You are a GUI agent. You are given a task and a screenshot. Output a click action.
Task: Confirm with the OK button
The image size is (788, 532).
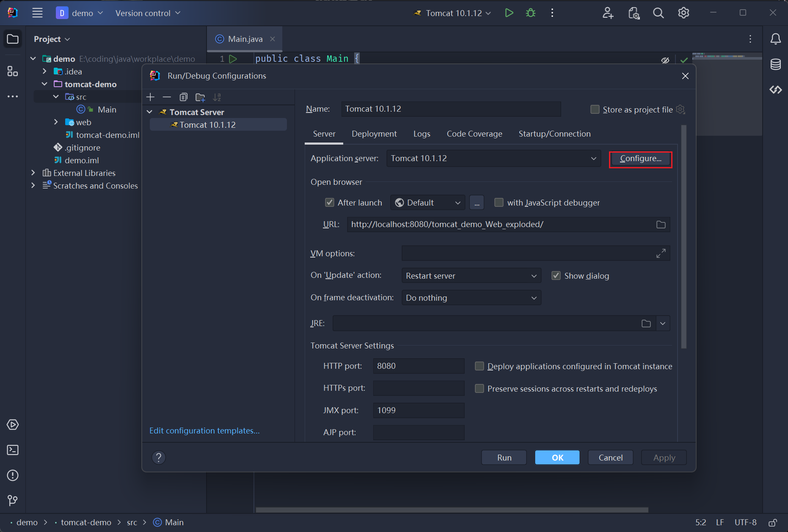(x=557, y=458)
